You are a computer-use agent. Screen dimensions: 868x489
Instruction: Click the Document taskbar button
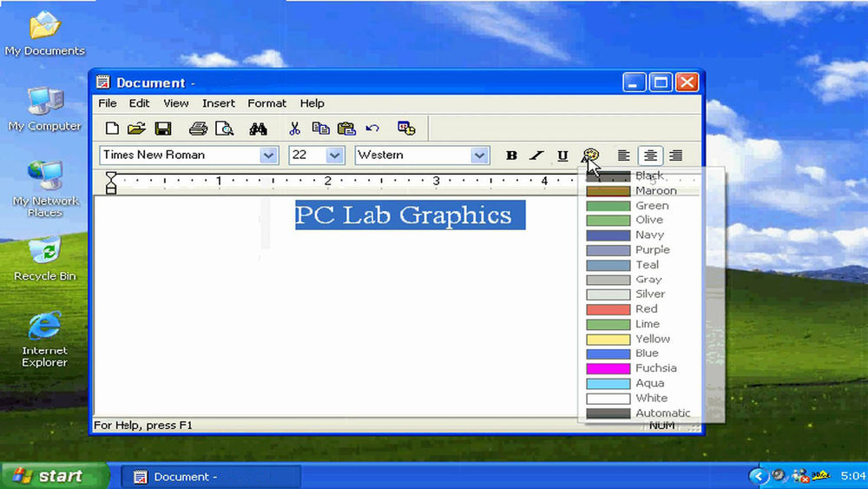(x=211, y=477)
